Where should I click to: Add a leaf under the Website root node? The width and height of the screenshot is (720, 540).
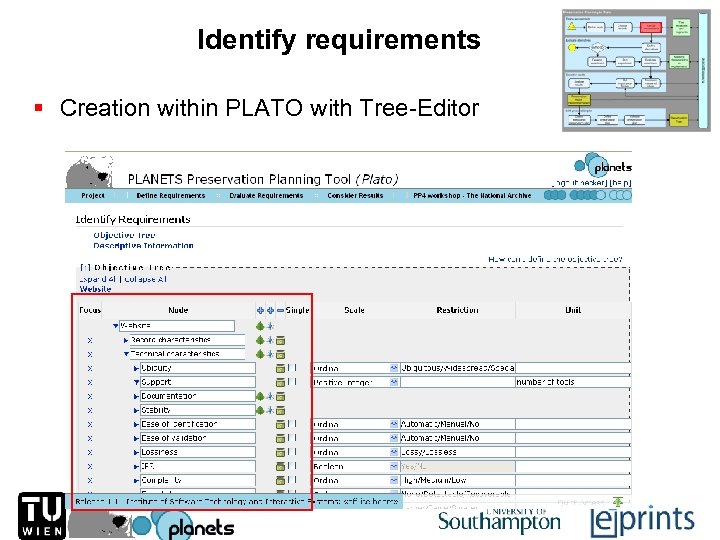pyautogui.click(x=260, y=326)
